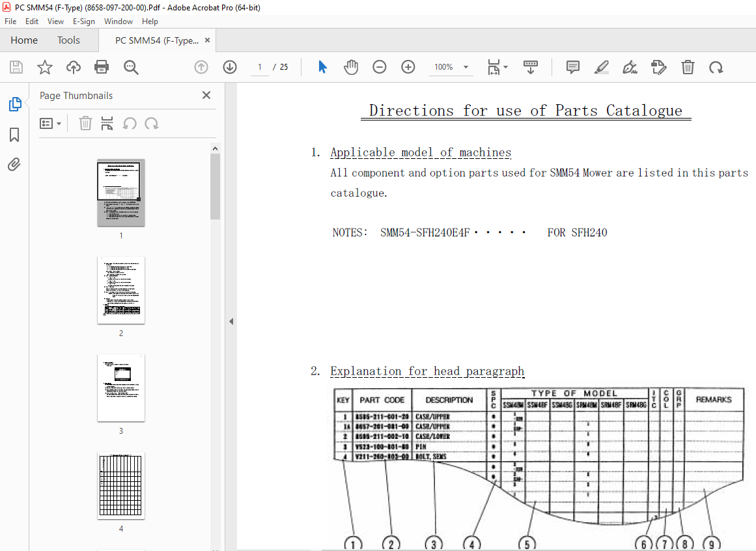Add the file to starred favorites
756x551 pixels.
pyautogui.click(x=45, y=67)
